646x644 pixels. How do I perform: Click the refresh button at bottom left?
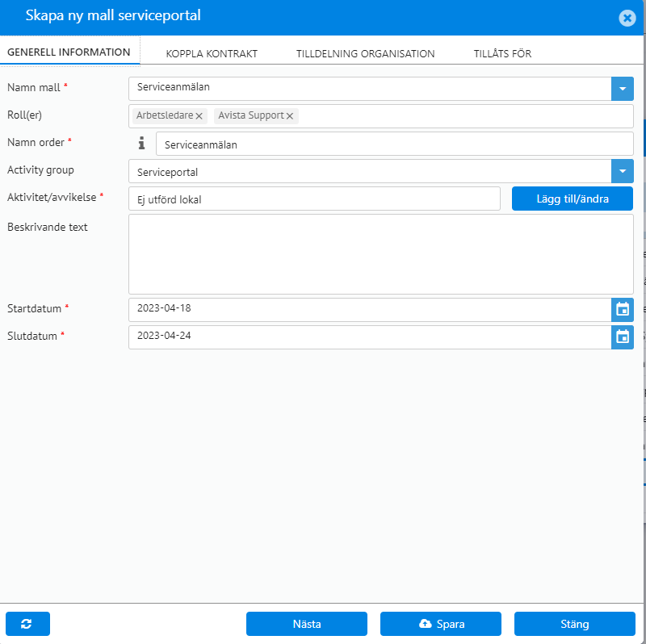click(x=27, y=624)
